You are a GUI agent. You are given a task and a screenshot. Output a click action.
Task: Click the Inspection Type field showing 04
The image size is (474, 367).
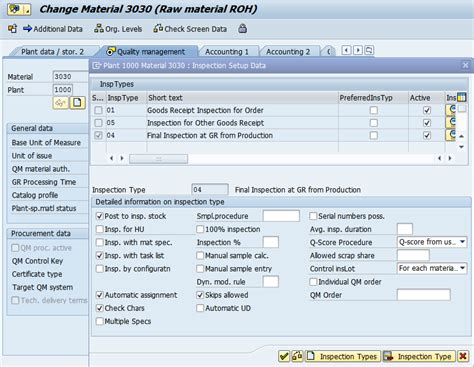click(x=210, y=190)
